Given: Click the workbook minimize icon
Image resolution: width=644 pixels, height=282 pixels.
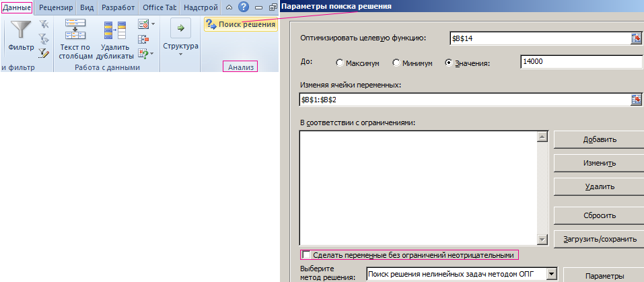Looking at the screenshot, I should tap(259, 7).
